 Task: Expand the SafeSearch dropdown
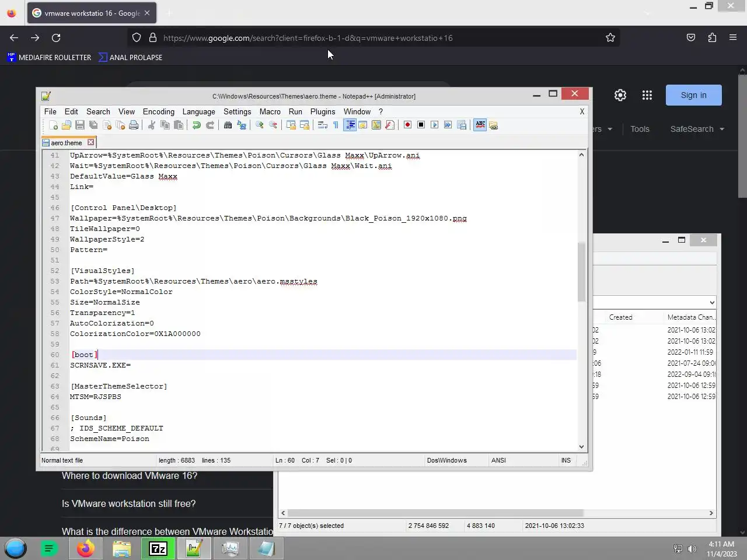[x=697, y=129]
